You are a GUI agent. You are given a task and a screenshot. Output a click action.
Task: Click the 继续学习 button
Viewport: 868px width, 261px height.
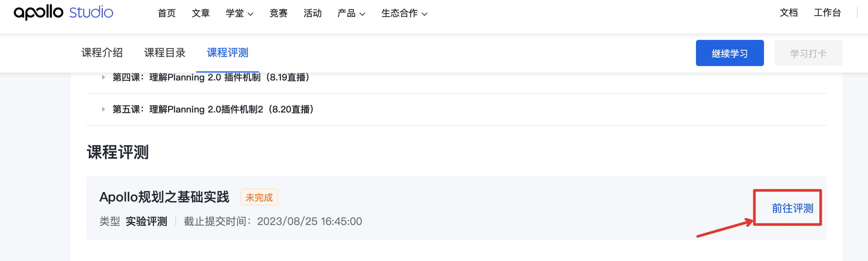pos(730,53)
